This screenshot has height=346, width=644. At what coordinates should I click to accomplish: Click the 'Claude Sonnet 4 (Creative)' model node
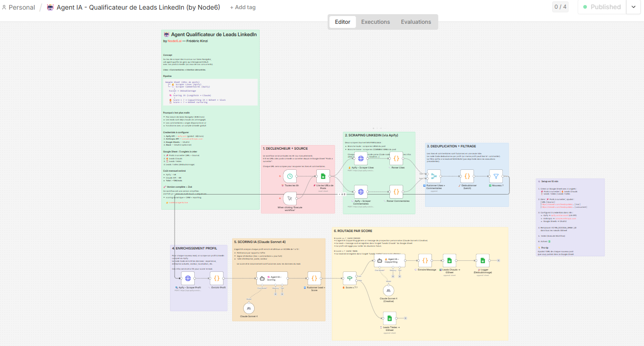[389, 290]
